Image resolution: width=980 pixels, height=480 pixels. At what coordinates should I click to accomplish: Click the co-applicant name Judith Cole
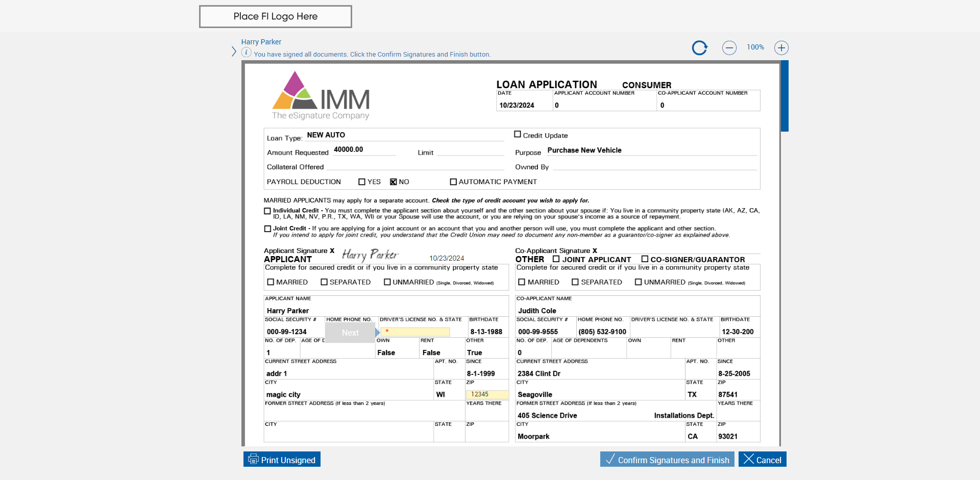pos(537,311)
